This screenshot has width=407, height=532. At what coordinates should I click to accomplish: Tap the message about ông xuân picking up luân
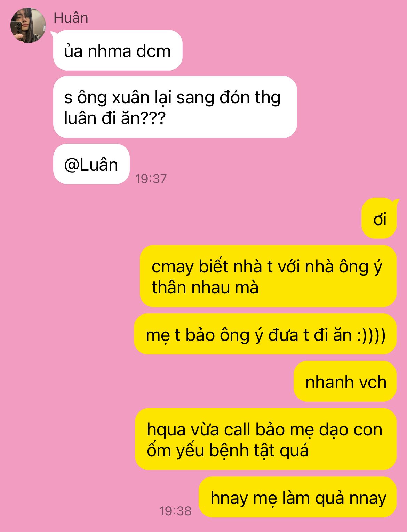175,107
